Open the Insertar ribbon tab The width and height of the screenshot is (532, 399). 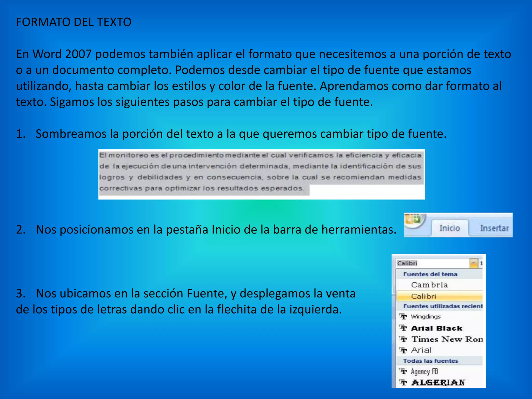coord(494,228)
